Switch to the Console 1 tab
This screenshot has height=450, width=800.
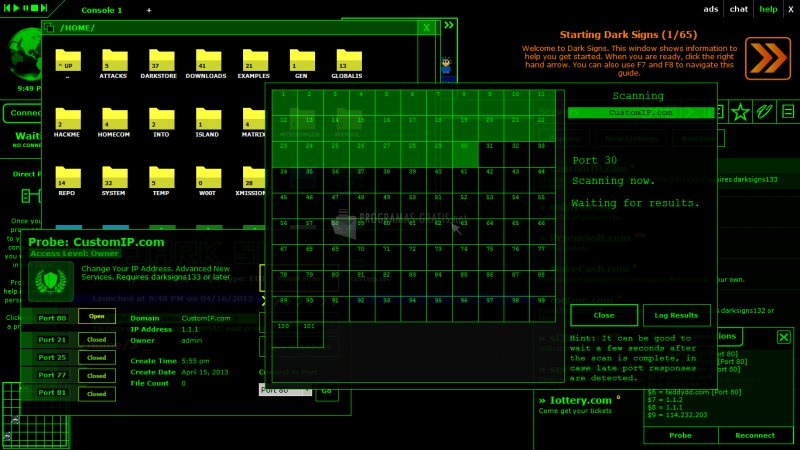pyautogui.click(x=102, y=10)
